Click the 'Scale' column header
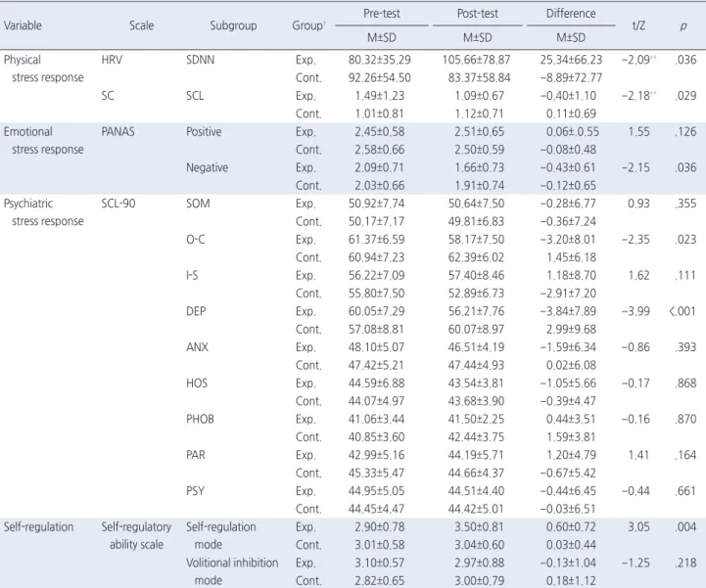This screenshot has height=588, width=706. (141, 25)
